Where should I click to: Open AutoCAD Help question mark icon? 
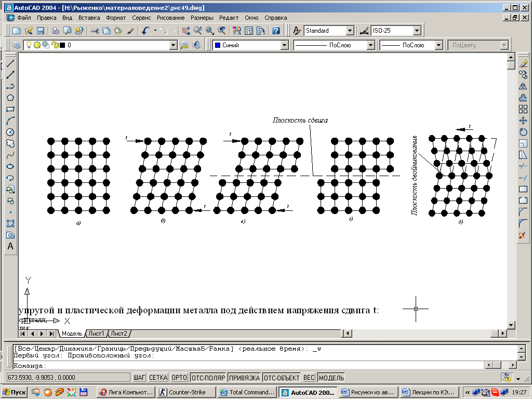[276, 31]
